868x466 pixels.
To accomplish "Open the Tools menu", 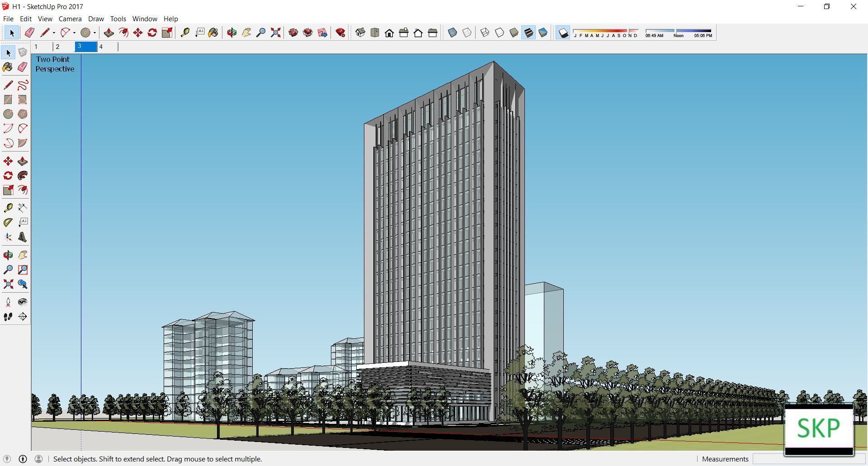I will (118, 19).
